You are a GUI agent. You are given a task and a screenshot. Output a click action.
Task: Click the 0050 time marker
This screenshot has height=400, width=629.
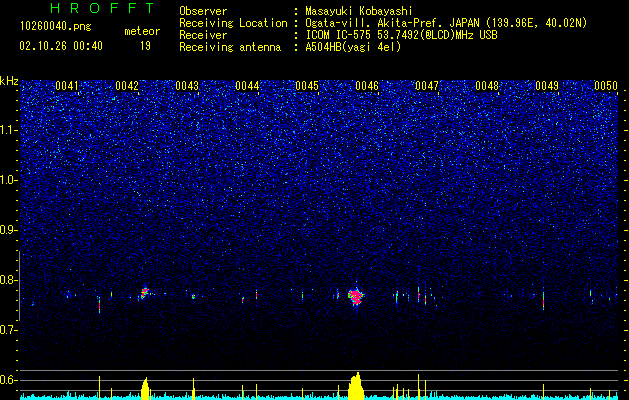pos(606,86)
